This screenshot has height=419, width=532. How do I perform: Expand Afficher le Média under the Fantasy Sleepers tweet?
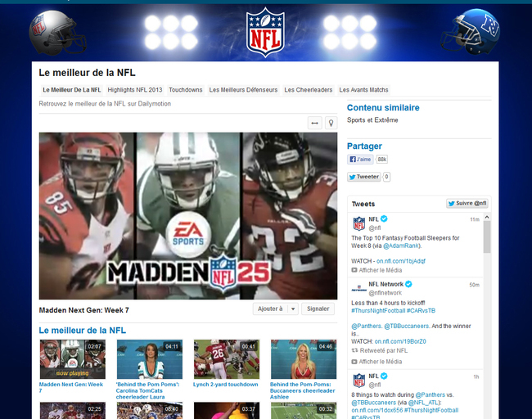click(376, 270)
